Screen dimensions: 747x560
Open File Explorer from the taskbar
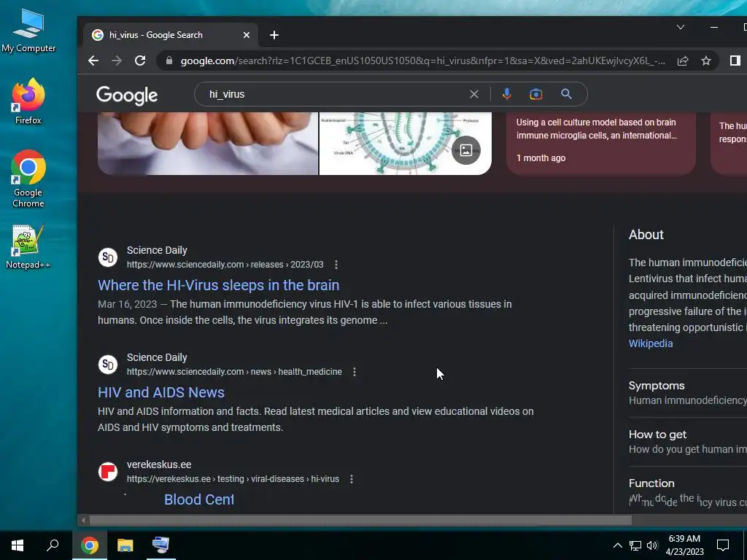pos(125,545)
